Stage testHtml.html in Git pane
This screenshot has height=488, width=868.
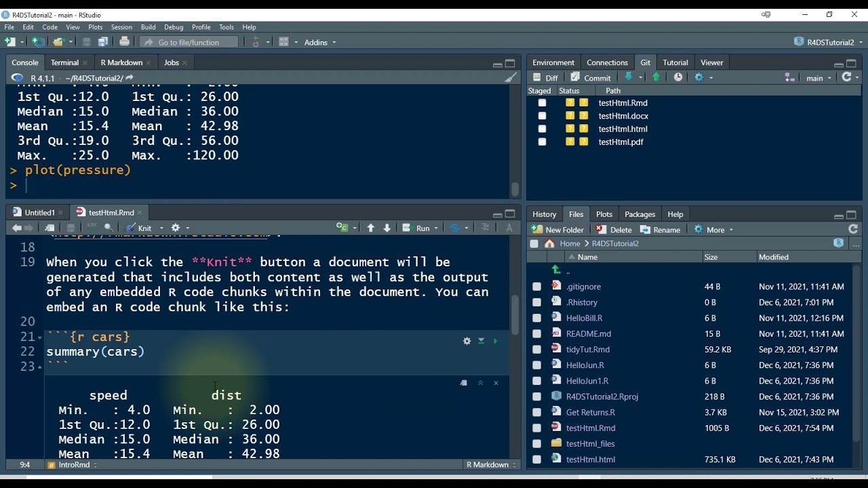click(542, 129)
